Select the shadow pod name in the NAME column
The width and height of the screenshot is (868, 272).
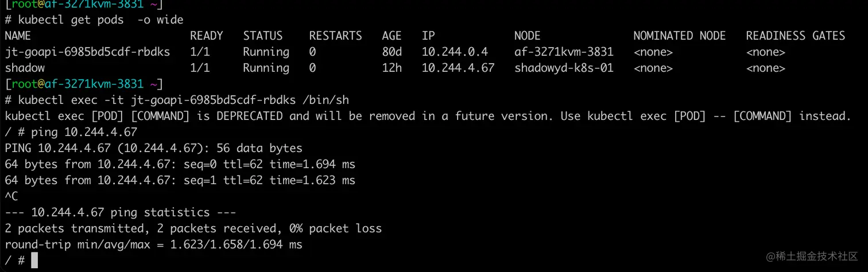24,68
